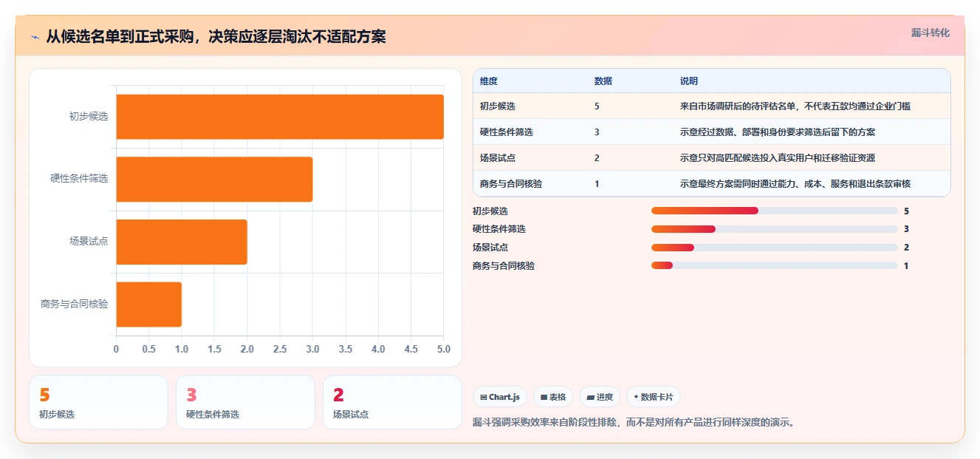Select the 硬性条件筛选 cell in the table
The height and width of the screenshot is (459, 980).
click(507, 132)
